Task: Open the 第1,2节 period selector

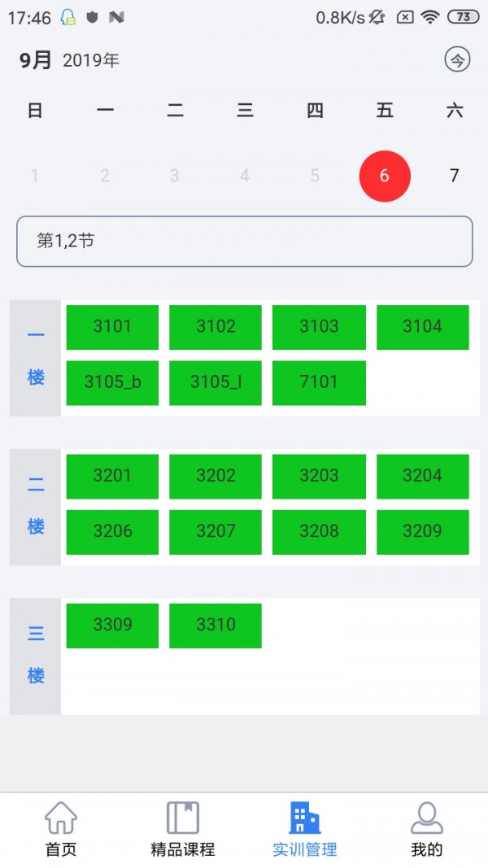Action: tap(244, 241)
